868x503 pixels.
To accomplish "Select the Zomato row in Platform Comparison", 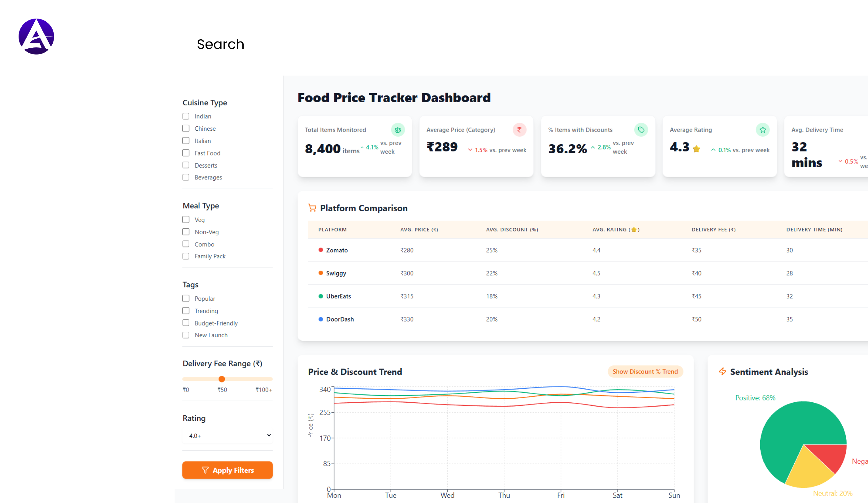I will 337,250.
